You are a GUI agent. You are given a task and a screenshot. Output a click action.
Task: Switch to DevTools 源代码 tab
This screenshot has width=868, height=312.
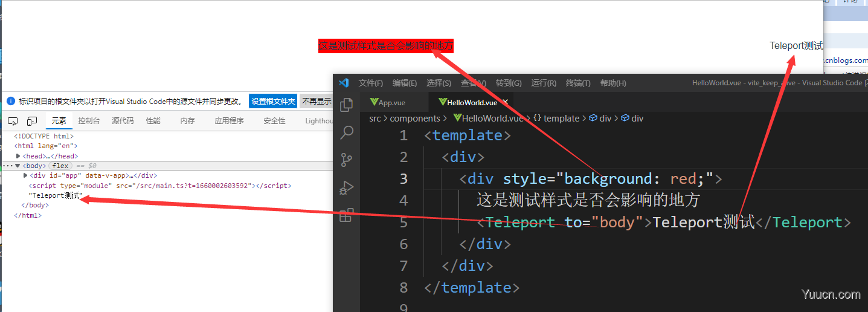(123, 121)
